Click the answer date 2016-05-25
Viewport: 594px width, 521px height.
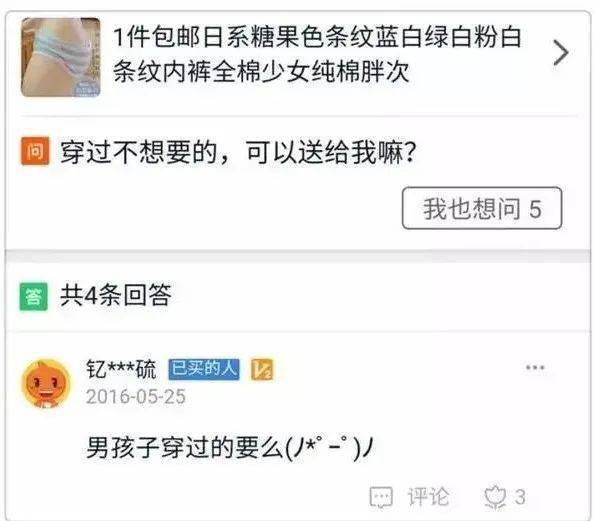[x=136, y=397]
